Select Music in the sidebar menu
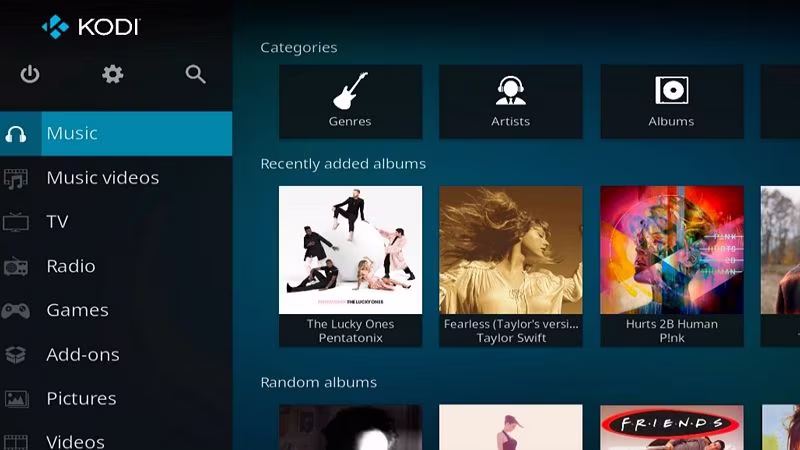 [x=116, y=134]
